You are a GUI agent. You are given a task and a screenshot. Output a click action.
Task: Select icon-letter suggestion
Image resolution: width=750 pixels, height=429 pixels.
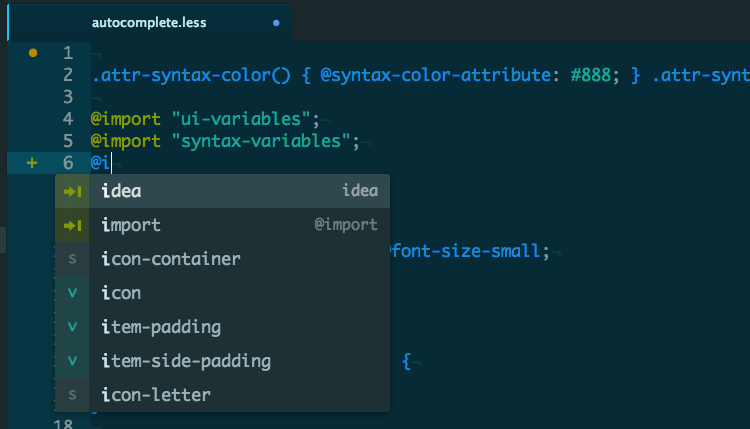pos(222,395)
